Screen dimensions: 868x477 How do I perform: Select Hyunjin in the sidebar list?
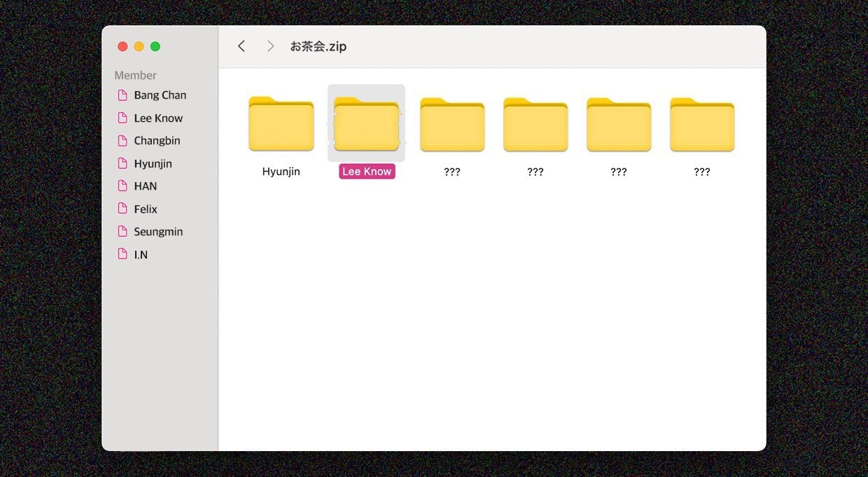click(153, 164)
